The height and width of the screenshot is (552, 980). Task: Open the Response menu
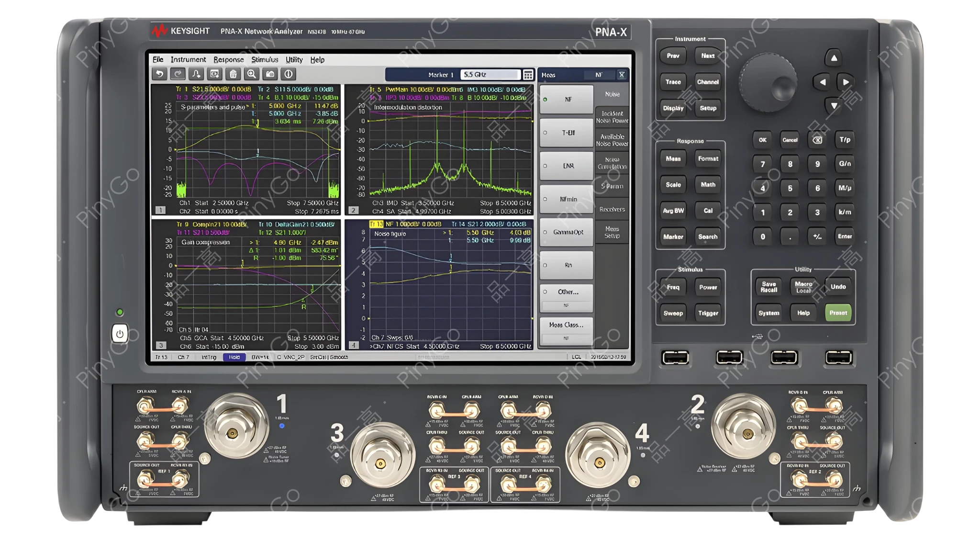coord(228,60)
